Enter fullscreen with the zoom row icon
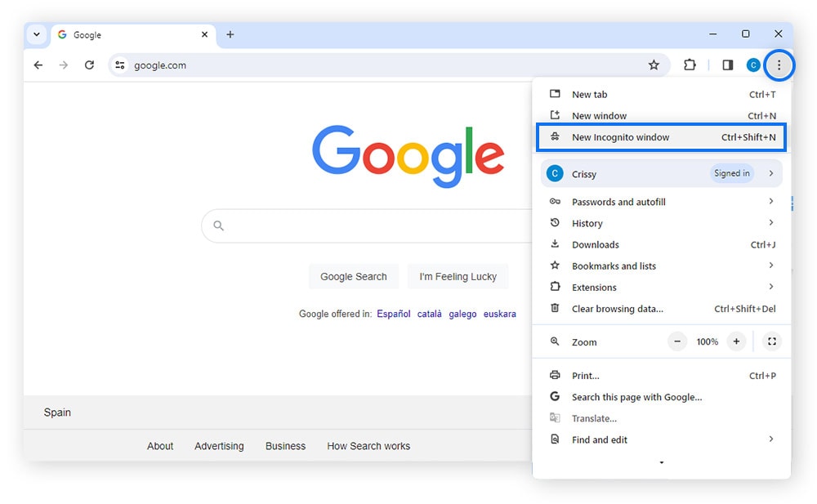Viewport: 817px width, 504px height. click(772, 341)
